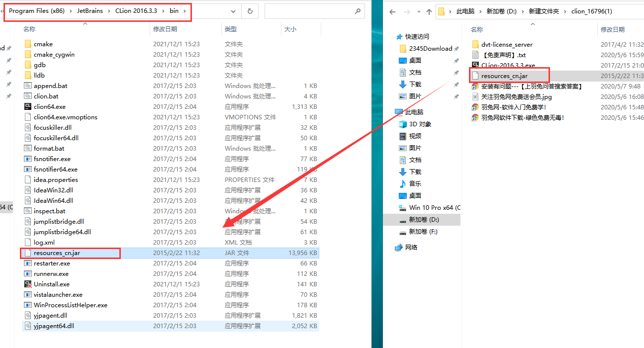Screen dimensions: 644x348
Task: Click the 新建文件夹 breadcrumb segment
Action: pyautogui.click(x=543, y=12)
